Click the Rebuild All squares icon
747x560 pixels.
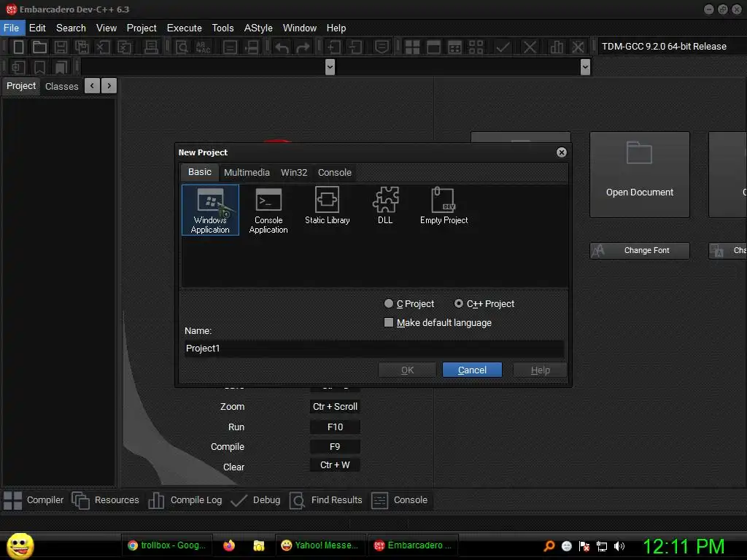tap(476, 47)
